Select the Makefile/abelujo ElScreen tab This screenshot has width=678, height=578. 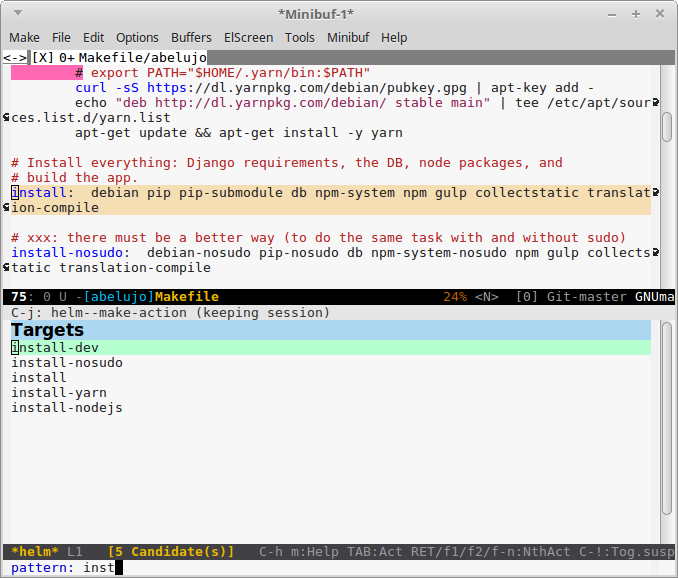142,57
